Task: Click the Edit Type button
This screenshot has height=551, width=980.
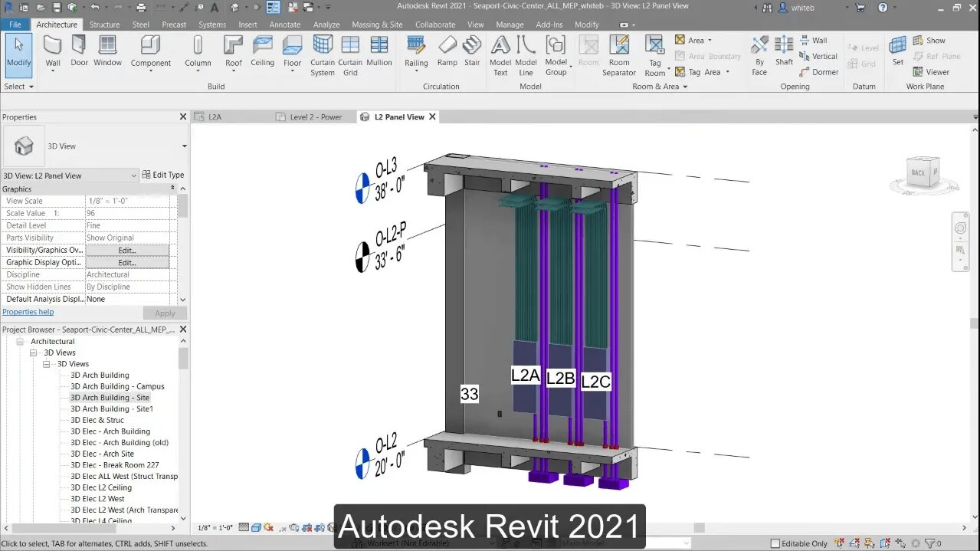Action: (x=163, y=175)
